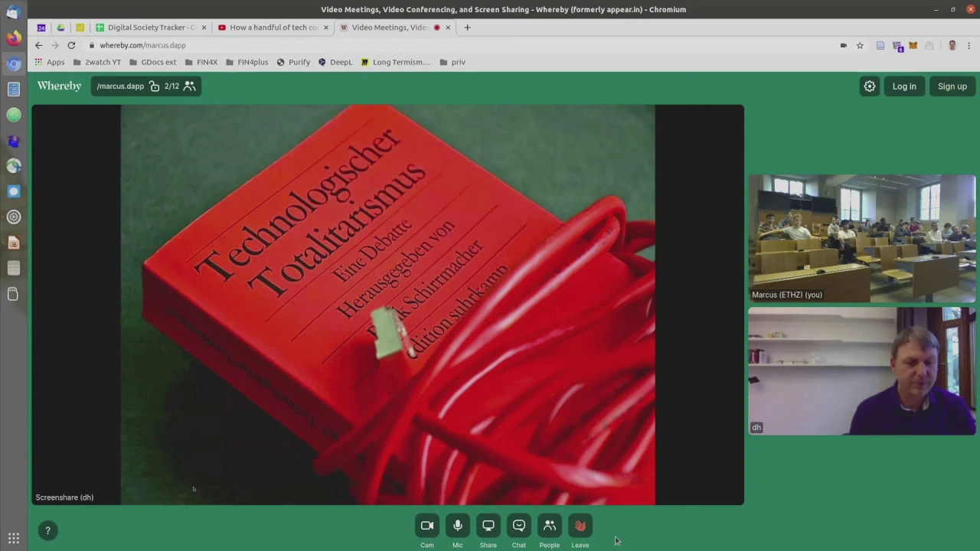The width and height of the screenshot is (980, 551).
Task: Open the Chromium profile avatar
Action: 952,45
